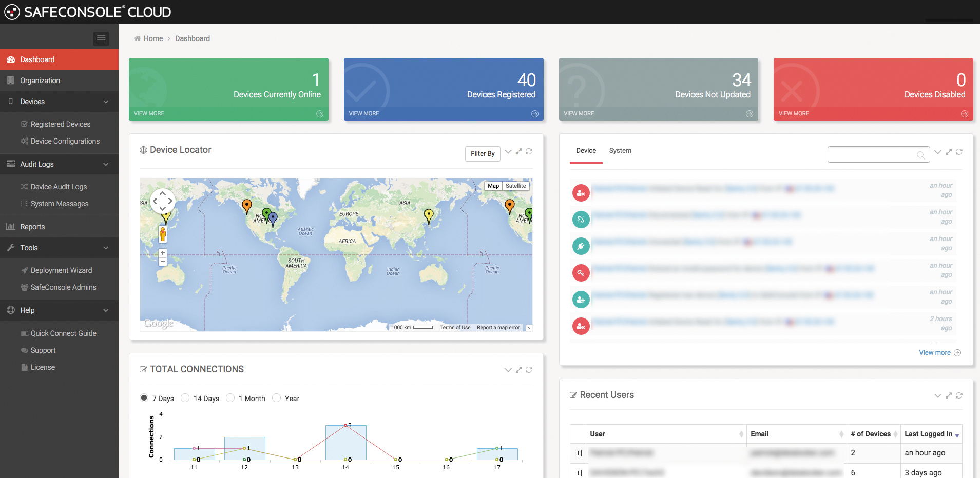This screenshot has height=478, width=980.
Task: Click the teal unlock event icon
Action: [581, 220]
